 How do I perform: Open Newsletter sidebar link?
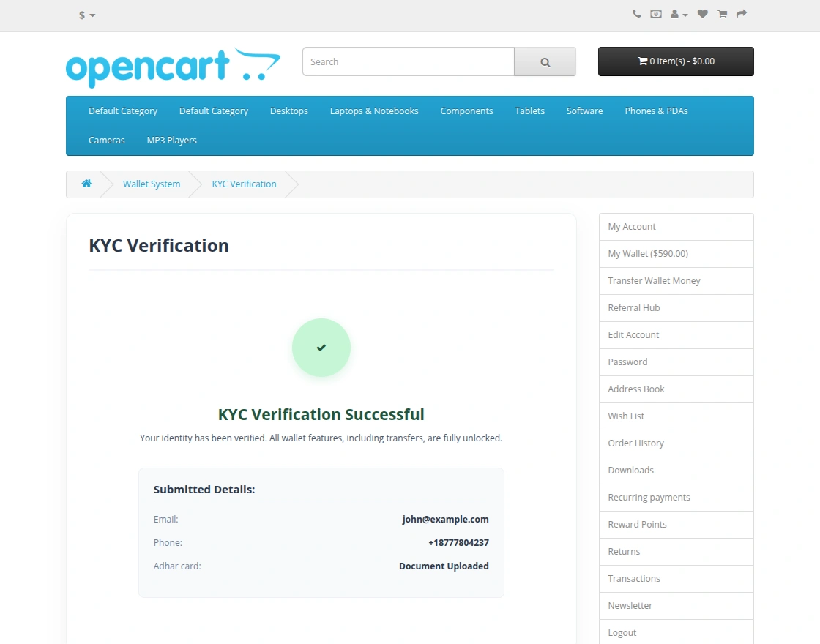coord(676,606)
